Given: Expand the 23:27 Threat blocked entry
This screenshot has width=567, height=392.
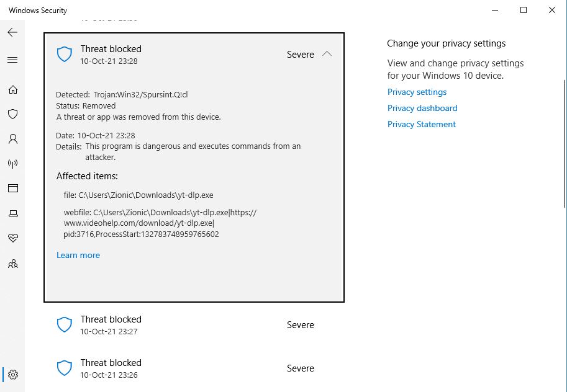Looking at the screenshot, I should click(x=194, y=325).
